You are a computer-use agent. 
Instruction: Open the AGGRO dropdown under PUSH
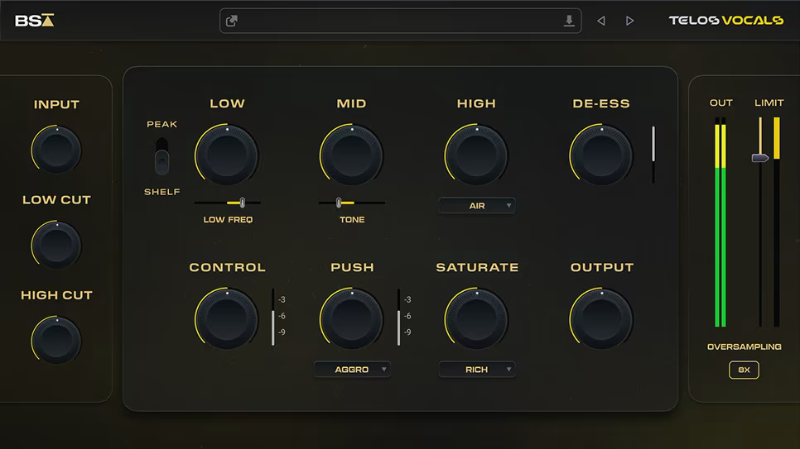tap(352, 369)
